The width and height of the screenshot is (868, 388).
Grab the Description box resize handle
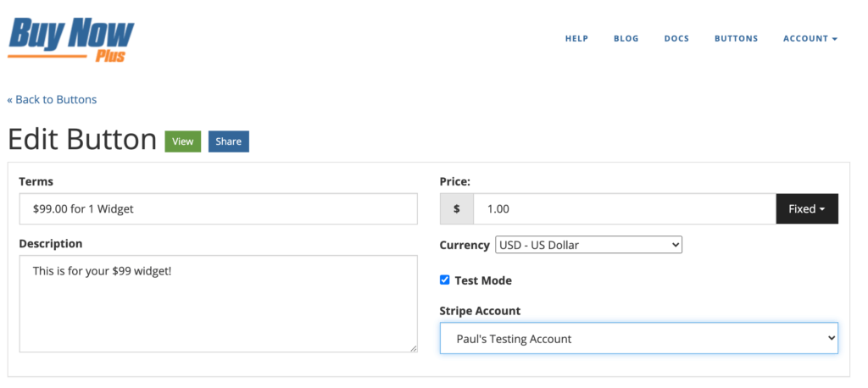414,347
